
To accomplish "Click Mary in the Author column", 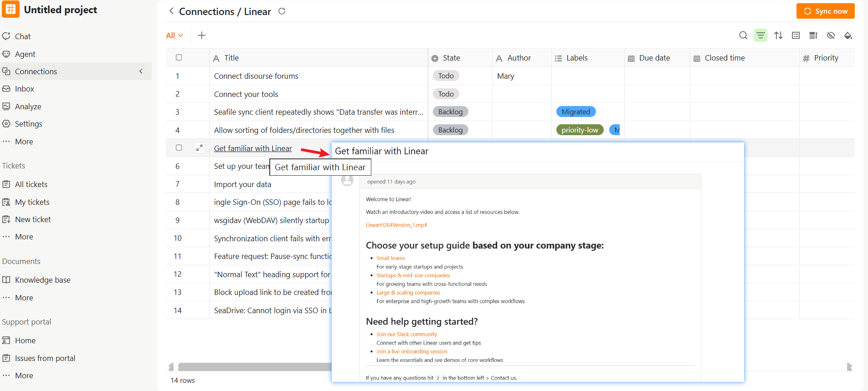I will (x=505, y=76).
